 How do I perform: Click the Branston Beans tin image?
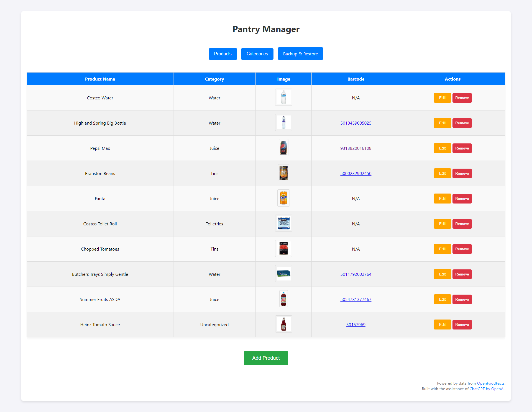point(283,173)
